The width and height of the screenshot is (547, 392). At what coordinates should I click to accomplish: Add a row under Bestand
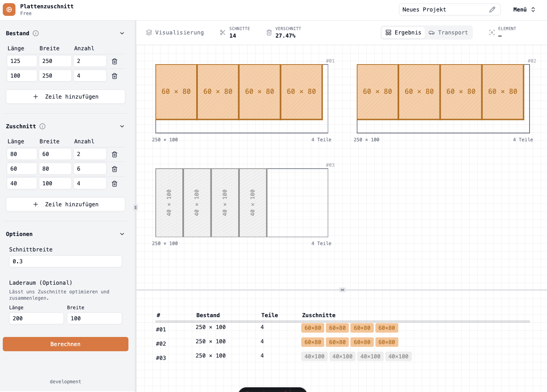click(x=65, y=97)
